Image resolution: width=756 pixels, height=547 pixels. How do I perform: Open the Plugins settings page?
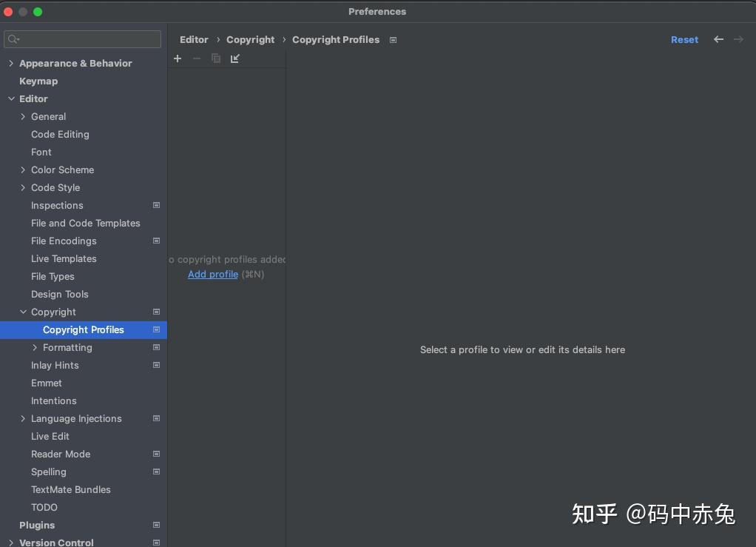tap(36, 525)
